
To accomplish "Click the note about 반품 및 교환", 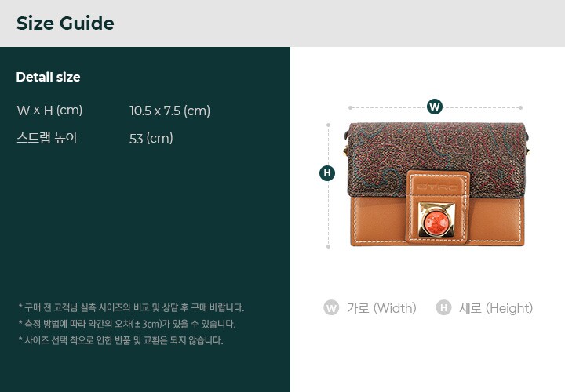I will [121, 340].
